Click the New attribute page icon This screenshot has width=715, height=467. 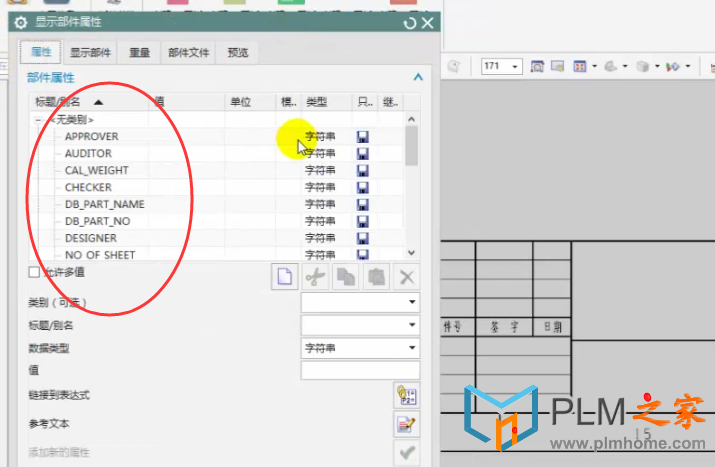tap(285, 276)
